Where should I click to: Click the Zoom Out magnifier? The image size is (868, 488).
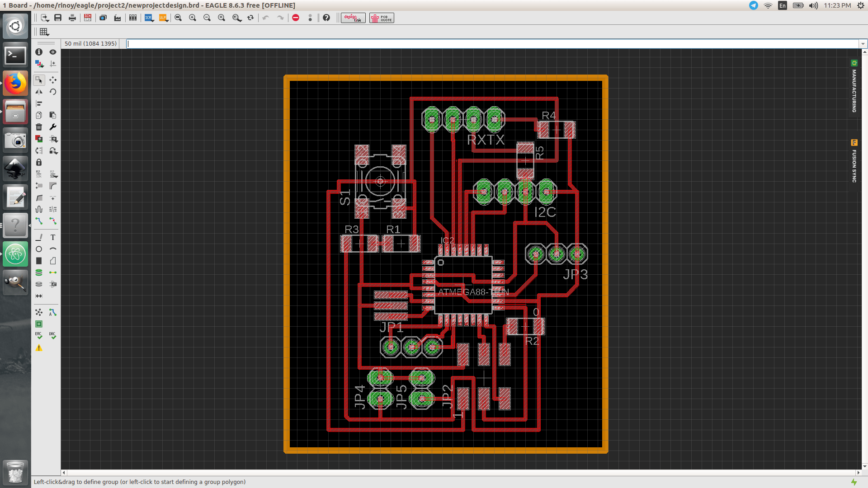(x=207, y=18)
